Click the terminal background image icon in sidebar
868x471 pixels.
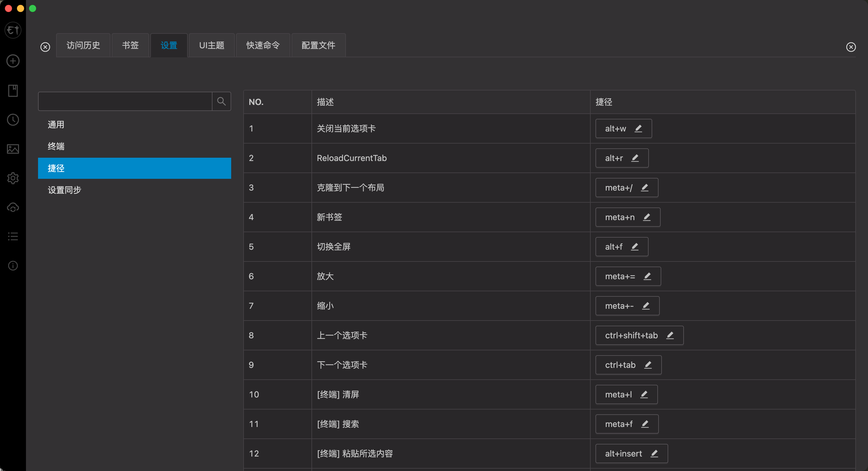tap(13, 149)
